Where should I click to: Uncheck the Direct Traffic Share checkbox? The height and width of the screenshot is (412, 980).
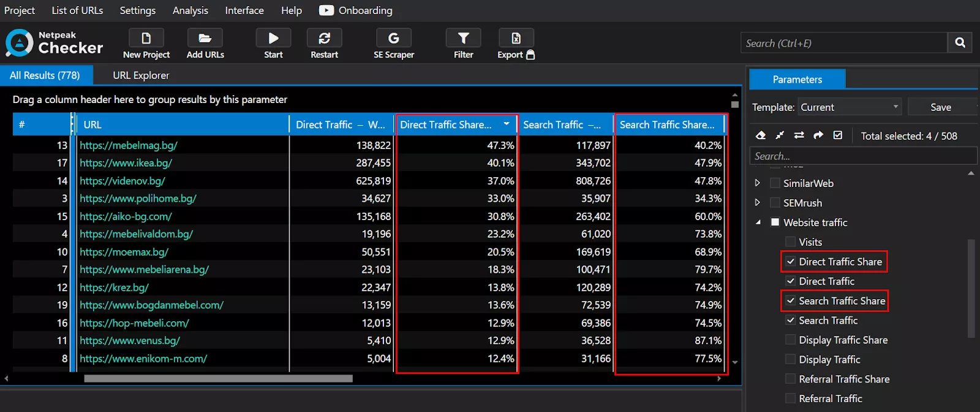[791, 262]
